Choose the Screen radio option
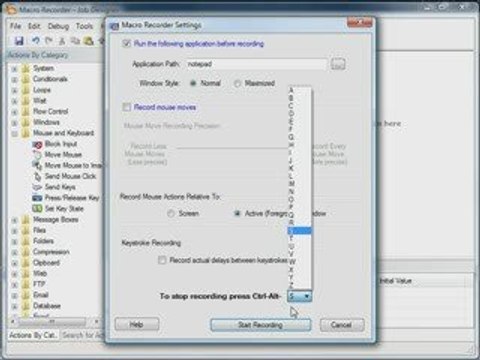 (x=171, y=213)
